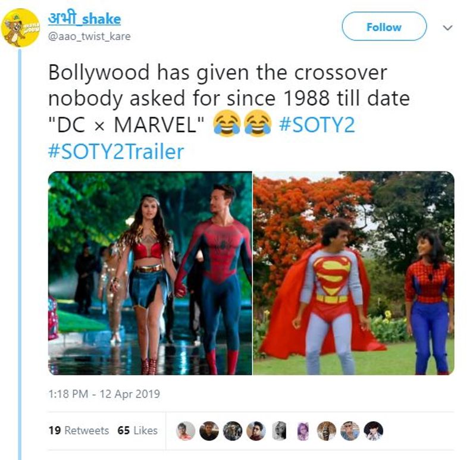View the right Superman costume photo
The width and height of the screenshot is (476, 460).
[x=353, y=273]
